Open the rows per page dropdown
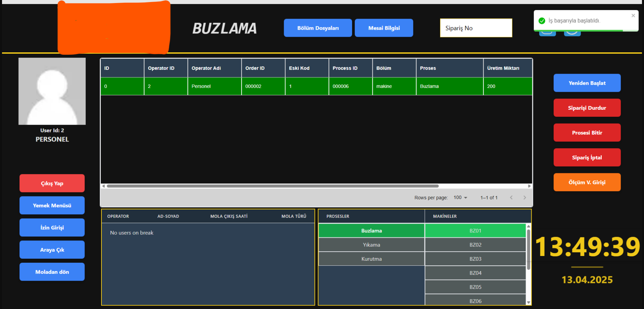Screen dimensions: 644x309 click(x=460, y=198)
